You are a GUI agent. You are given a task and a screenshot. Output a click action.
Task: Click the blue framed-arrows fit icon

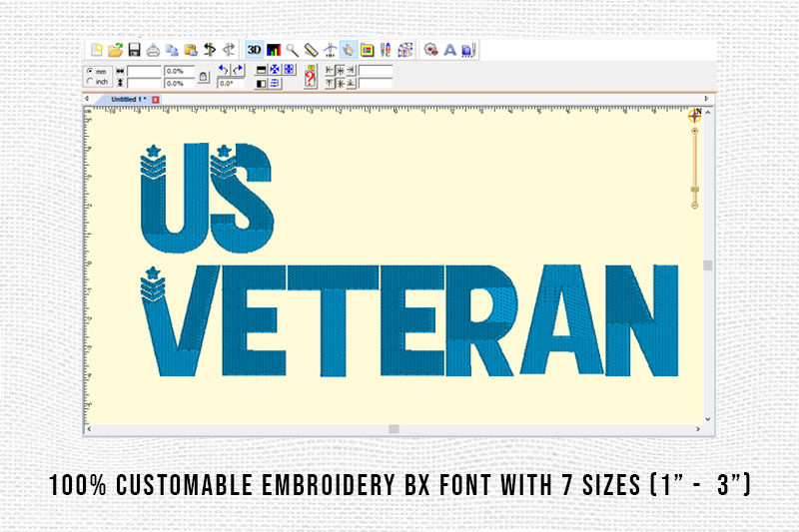pyautogui.click(x=289, y=70)
